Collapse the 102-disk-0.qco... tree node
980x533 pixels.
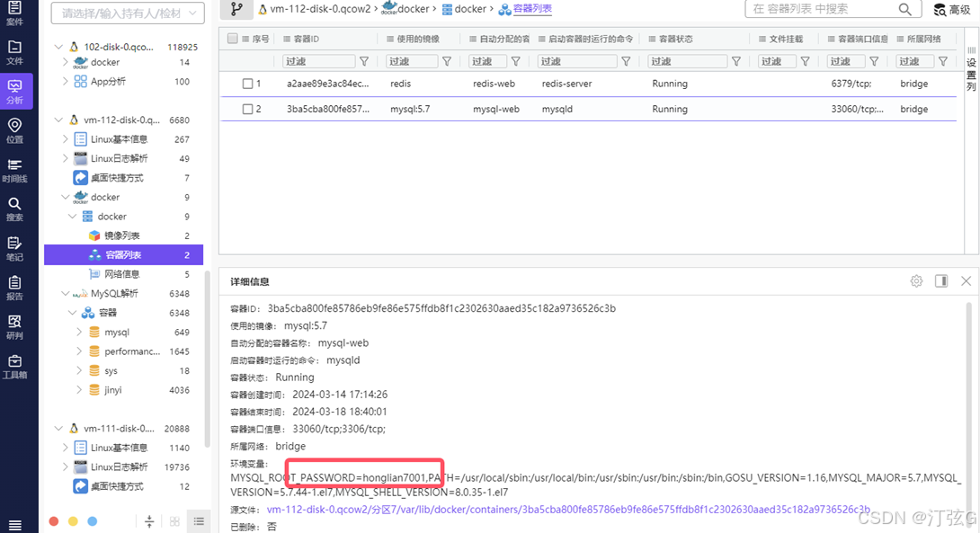tap(58, 47)
